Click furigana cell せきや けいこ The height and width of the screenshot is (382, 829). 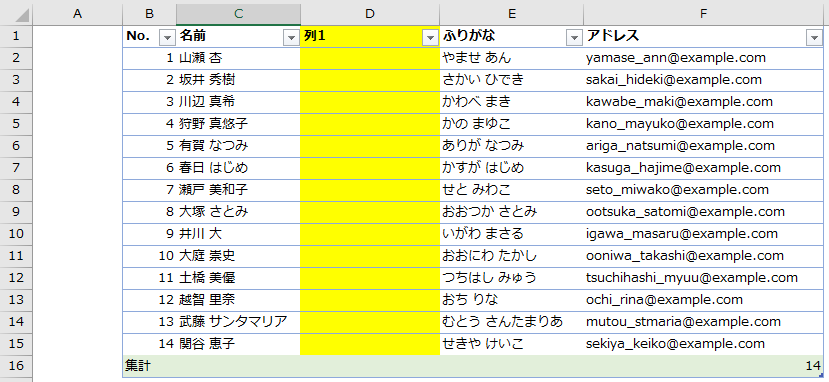point(511,343)
